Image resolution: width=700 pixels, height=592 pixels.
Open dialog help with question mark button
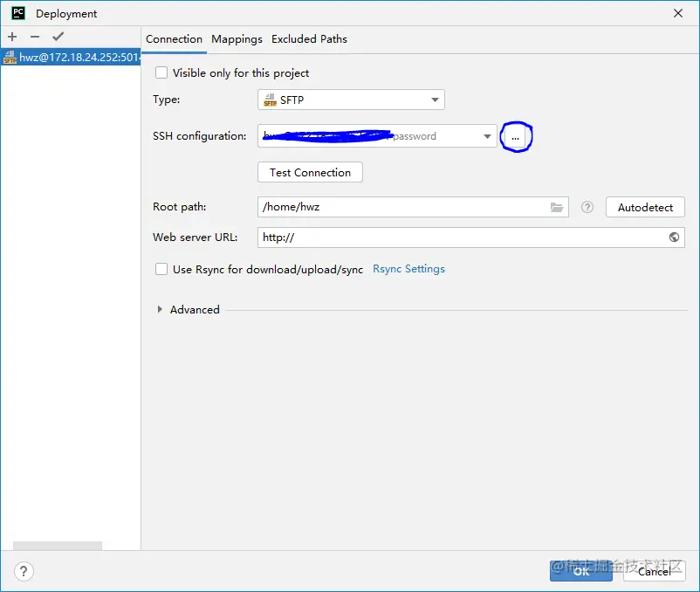[x=24, y=571]
